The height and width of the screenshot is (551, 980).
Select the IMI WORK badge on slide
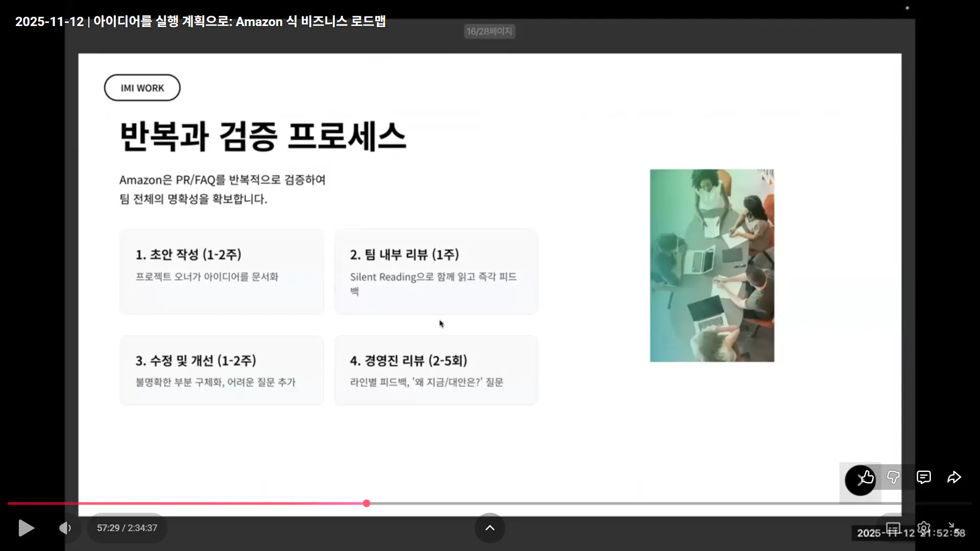point(142,87)
